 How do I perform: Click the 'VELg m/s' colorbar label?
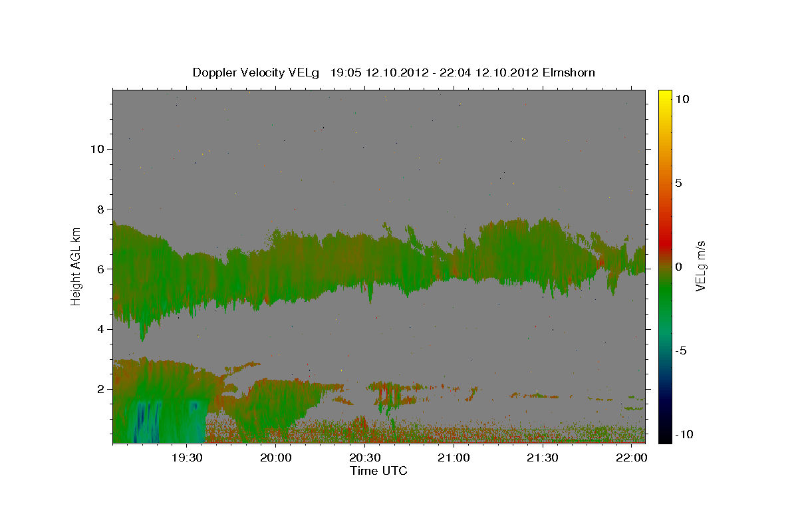[700, 266]
